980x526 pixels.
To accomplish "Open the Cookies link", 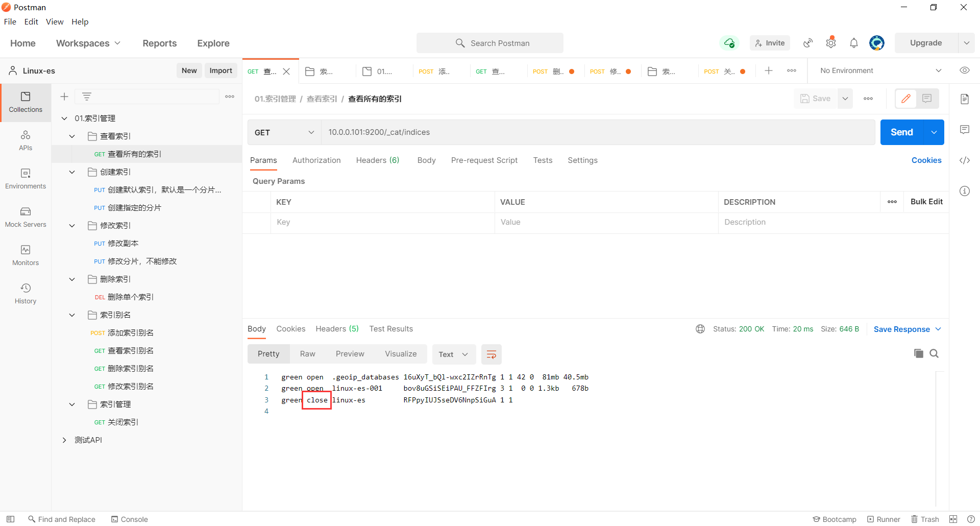I will click(926, 160).
